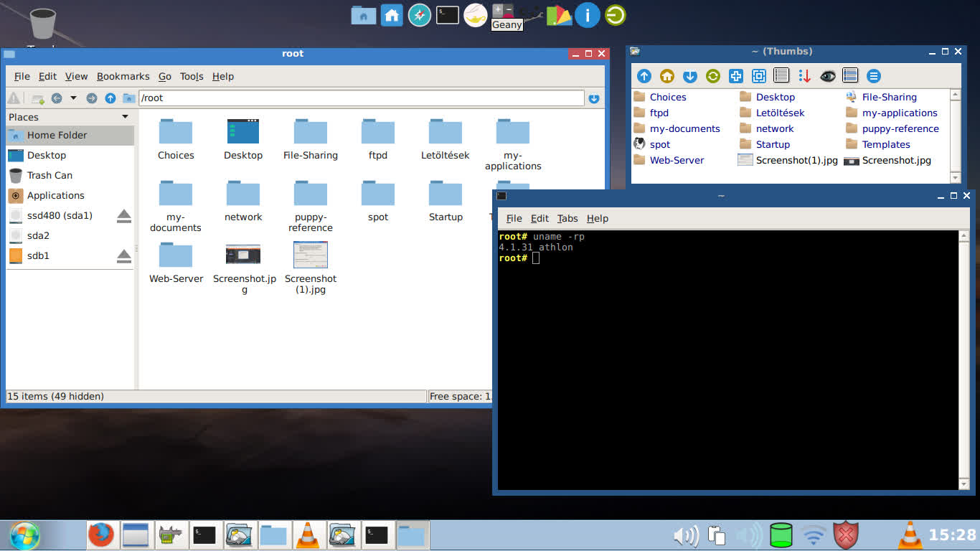The image size is (980, 551).
Task: Select Screenshot(1).jpg in Thumbs window
Action: pos(788,160)
